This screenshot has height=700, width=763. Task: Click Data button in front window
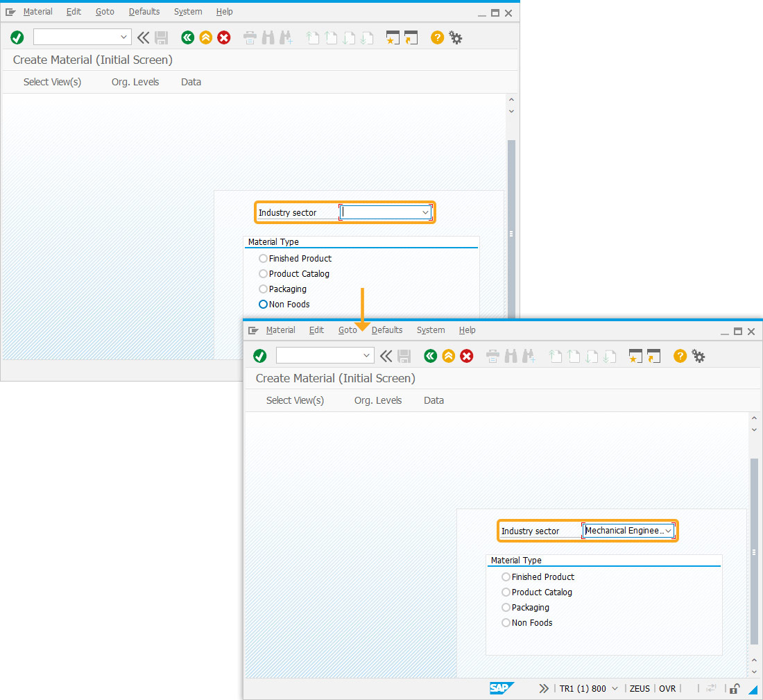(x=434, y=400)
